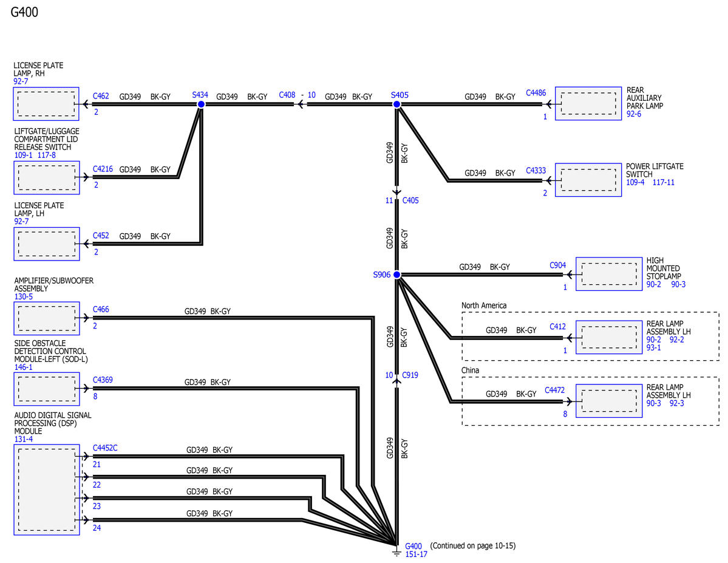Viewport: 728px width, 563px height.
Task: Click the G400 page title
Action: (24, 12)
